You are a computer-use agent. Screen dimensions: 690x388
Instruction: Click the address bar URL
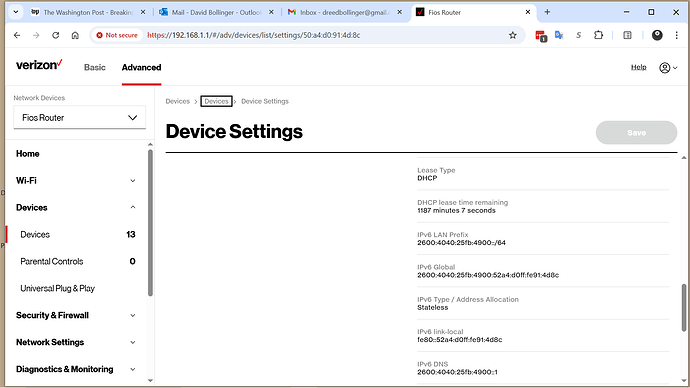(x=253, y=35)
